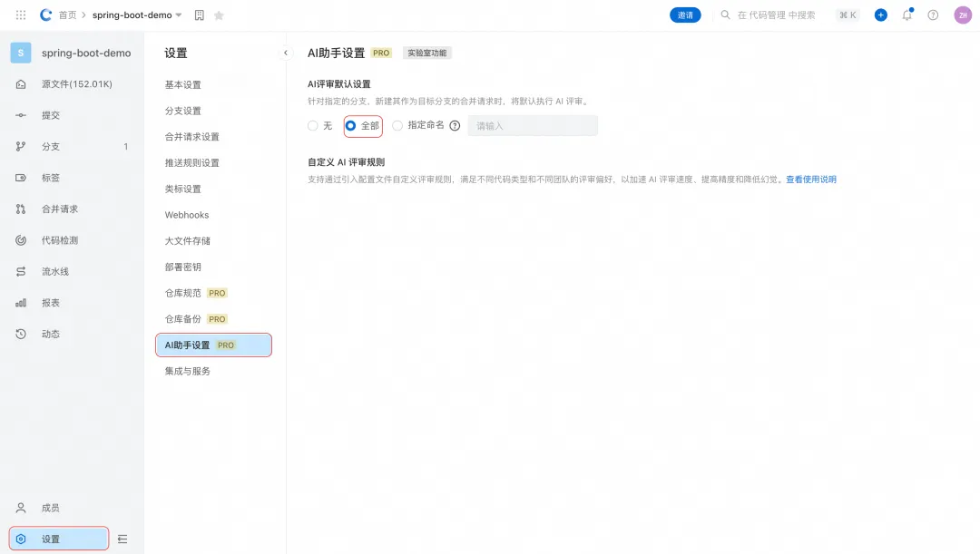The height and width of the screenshot is (554, 980).
Task: Select the 指定命名 radio option
Action: [397, 125]
